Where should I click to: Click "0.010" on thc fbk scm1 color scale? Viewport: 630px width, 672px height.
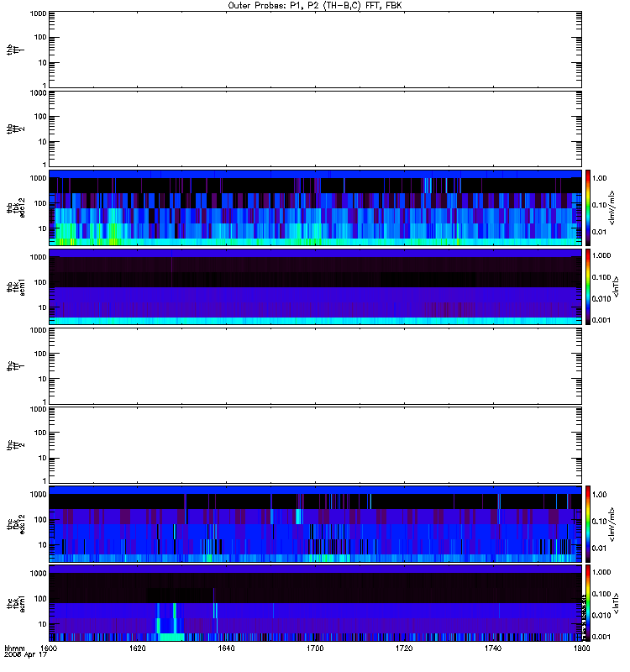pos(601,616)
